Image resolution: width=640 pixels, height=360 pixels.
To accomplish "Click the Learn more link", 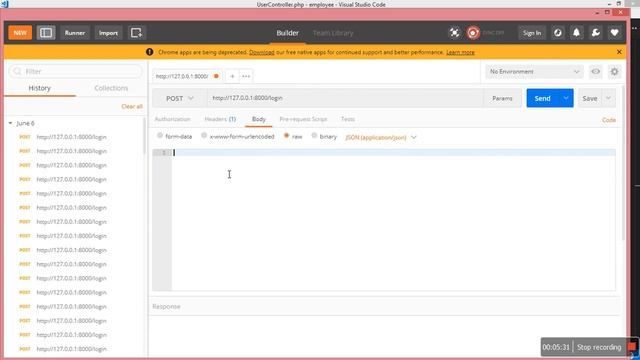I will click(460, 52).
